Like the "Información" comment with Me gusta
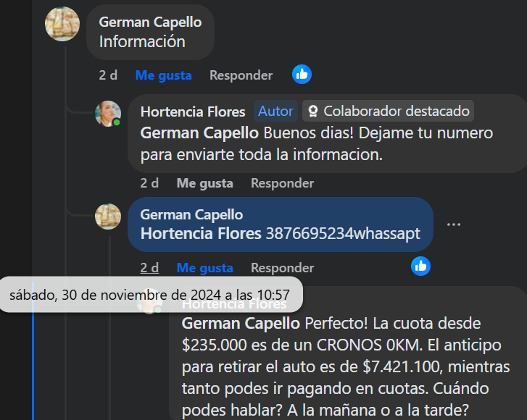 pyautogui.click(x=163, y=75)
